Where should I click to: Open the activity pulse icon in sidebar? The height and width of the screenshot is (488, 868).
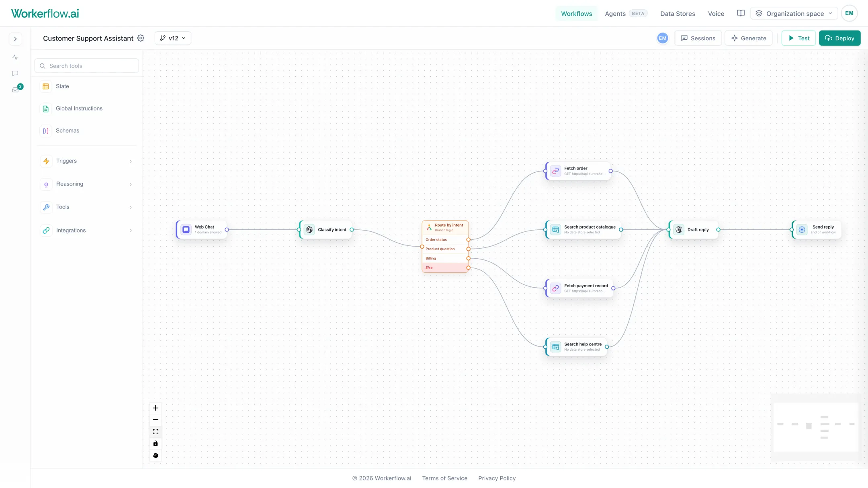(x=15, y=57)
